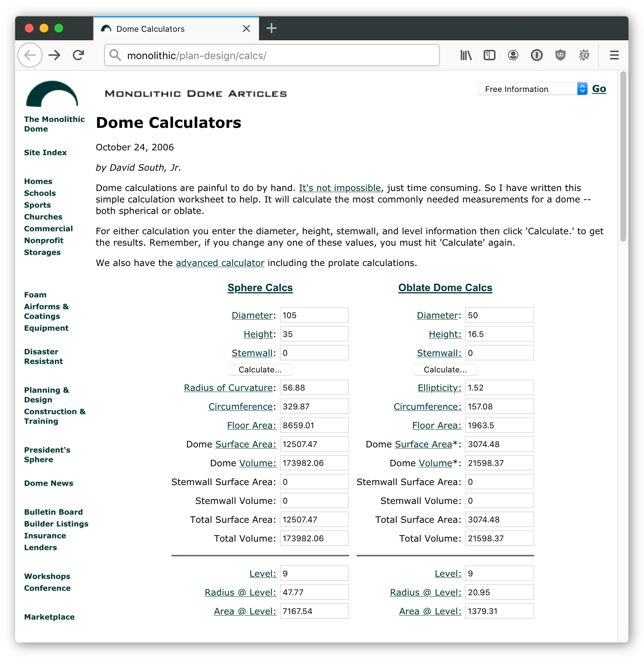Go to Schools in sidebar navigation
Screen dimensions: 644x658
(x=40, y=193)
